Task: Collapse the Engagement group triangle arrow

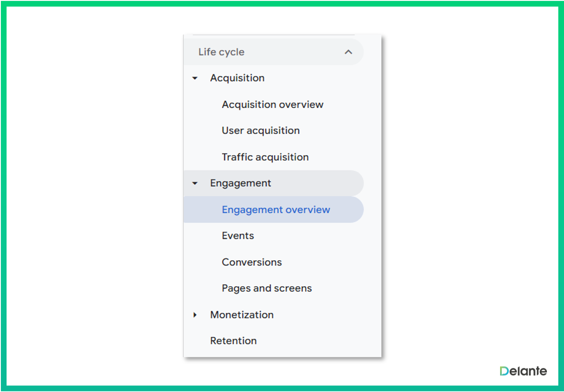Action: (195, 183)
